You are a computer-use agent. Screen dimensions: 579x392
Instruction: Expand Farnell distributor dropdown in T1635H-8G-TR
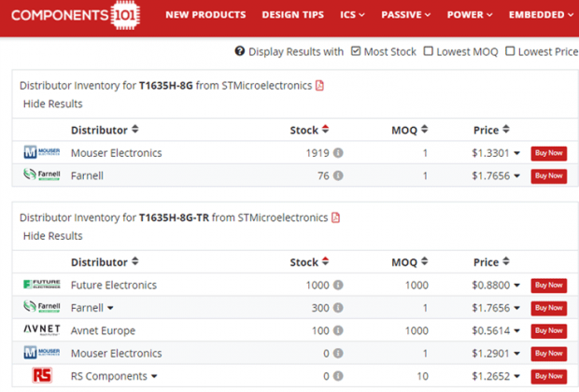coord(110,308)
